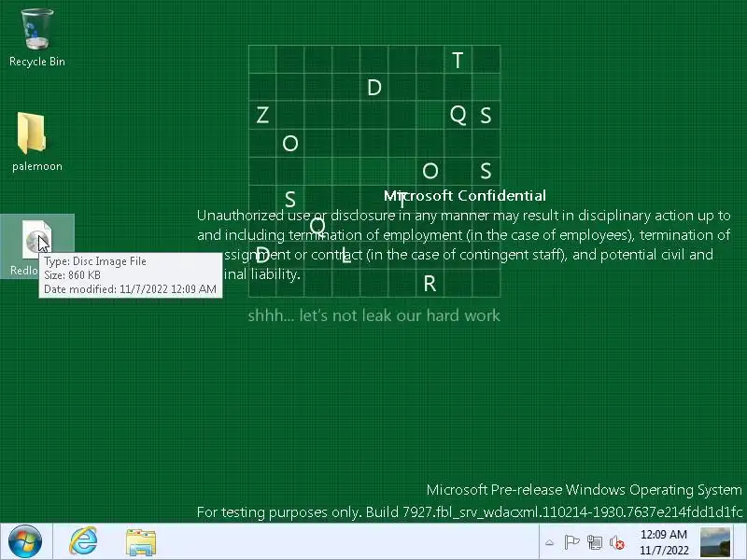The image size is (747, 560).
Task: Click the top-row T tile in the grid
Action: [458, 60]
